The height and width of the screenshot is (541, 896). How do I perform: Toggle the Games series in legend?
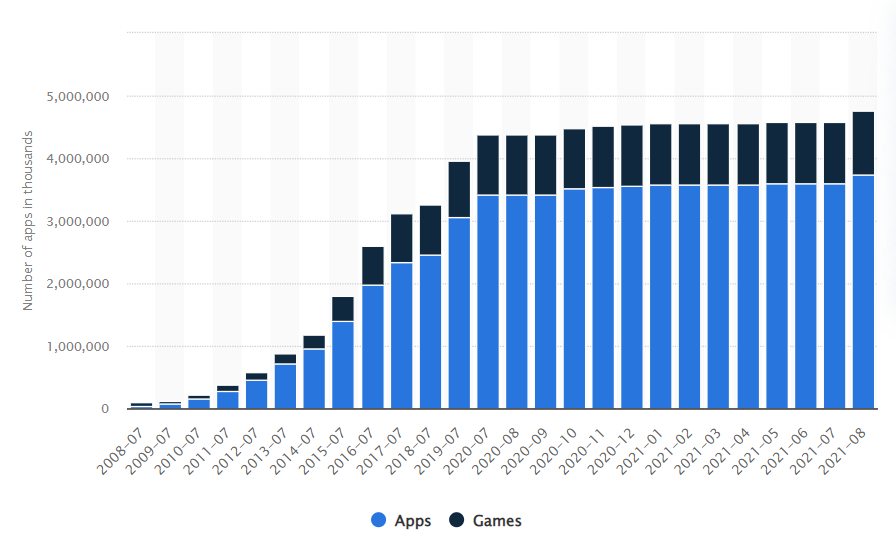tap(496, 520)
